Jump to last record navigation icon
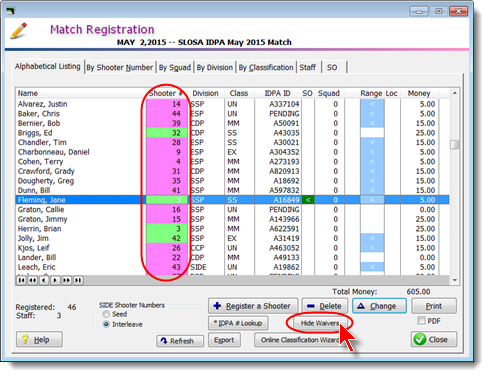 78,280
